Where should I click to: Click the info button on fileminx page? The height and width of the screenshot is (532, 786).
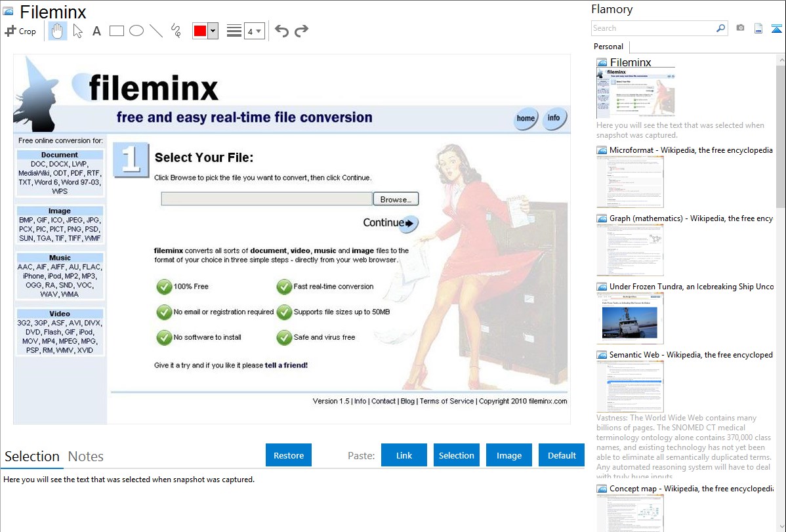click(x=554, y=118)
